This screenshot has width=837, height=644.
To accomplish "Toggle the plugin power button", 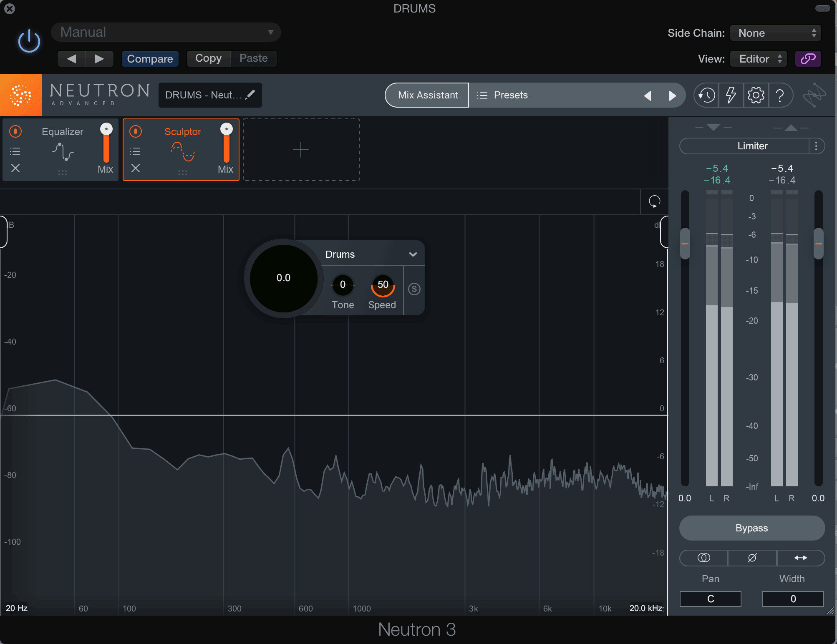I will [29, 41].
